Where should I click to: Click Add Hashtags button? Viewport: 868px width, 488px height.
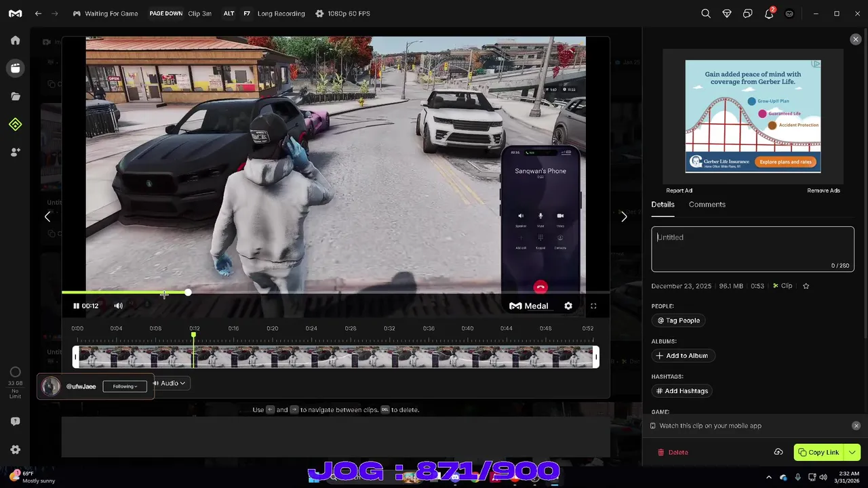682,391
